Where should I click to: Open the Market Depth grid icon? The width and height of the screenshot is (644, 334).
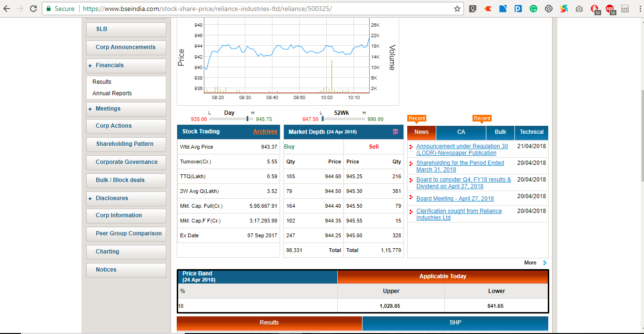[x=395, y=132]
